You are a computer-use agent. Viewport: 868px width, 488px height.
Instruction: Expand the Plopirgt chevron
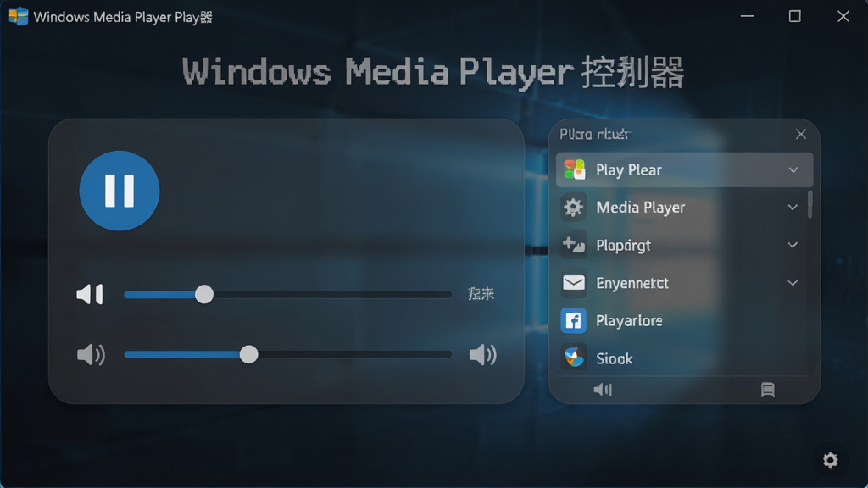pos(793,245)
